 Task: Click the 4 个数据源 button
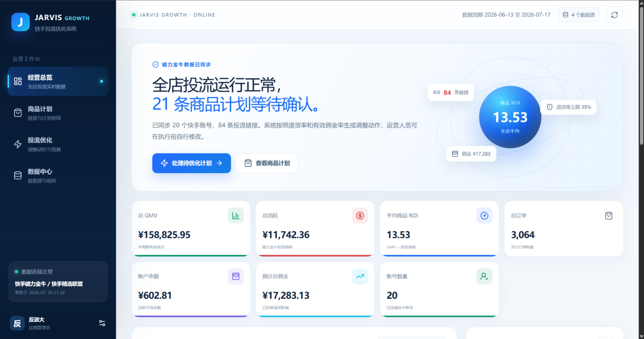click(x=578, y=15)
